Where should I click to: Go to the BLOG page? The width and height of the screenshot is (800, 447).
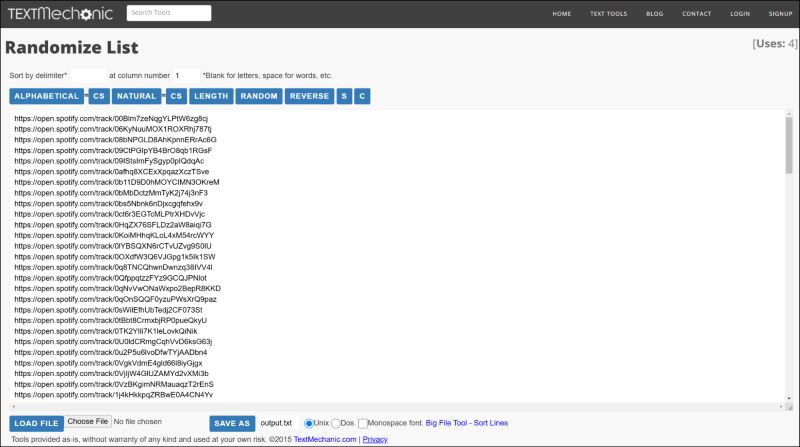(x=655, y=14)
